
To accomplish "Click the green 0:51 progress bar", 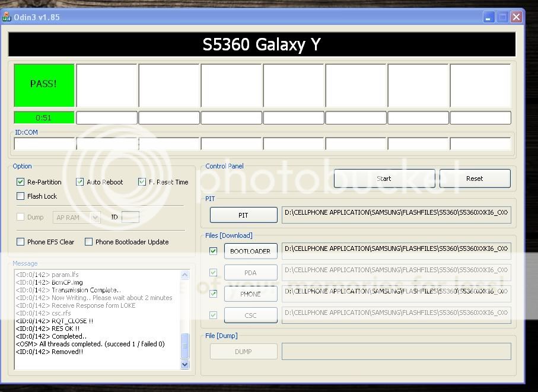I will [44, 117].
